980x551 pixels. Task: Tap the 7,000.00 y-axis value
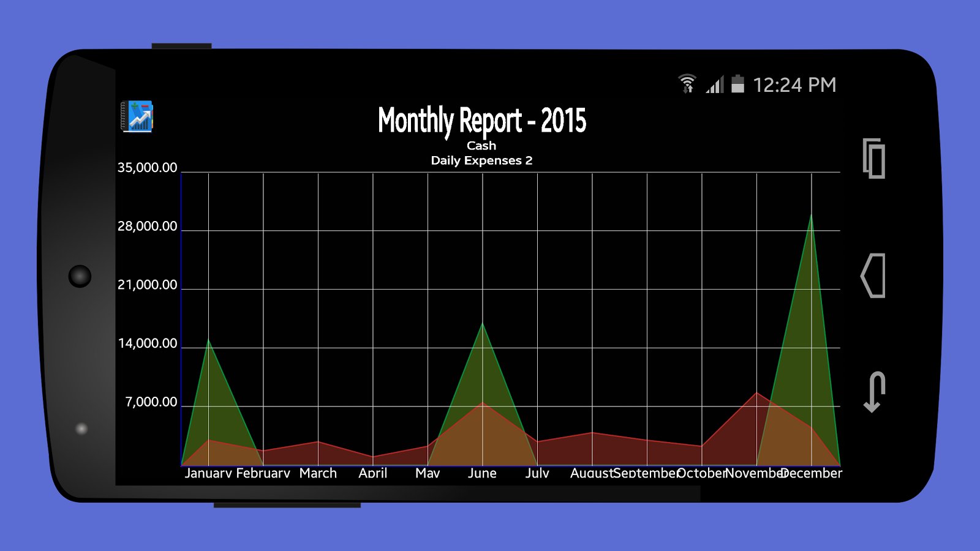tap(151, 402)
